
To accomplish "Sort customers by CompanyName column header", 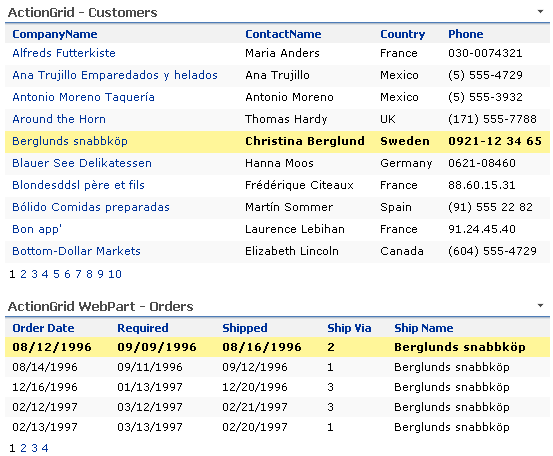I will pyautogui.click(x=55, y=34).
